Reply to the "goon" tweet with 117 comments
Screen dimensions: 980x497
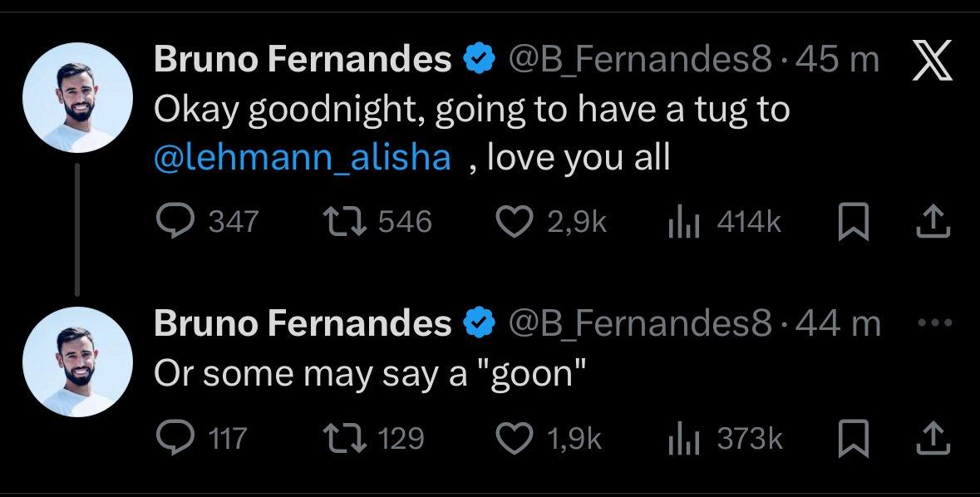click(175, 438)
